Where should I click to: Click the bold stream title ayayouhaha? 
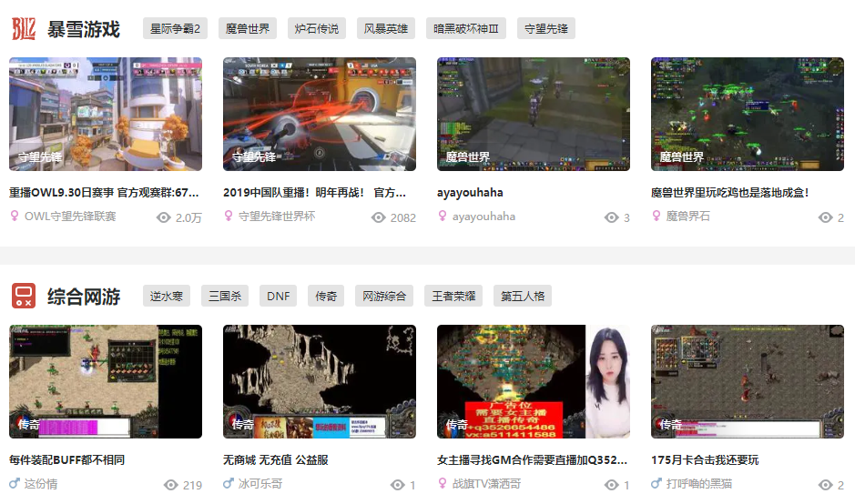(470, 192)
